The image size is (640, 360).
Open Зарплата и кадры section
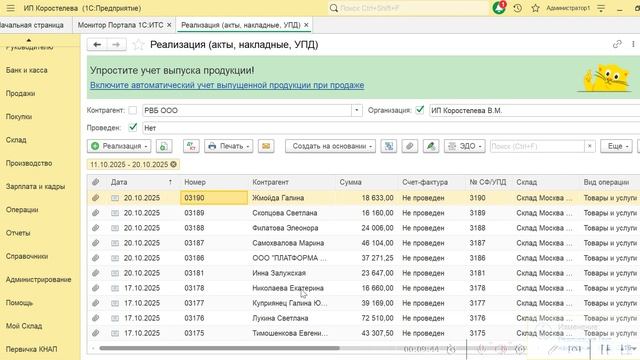pos(36,187)
